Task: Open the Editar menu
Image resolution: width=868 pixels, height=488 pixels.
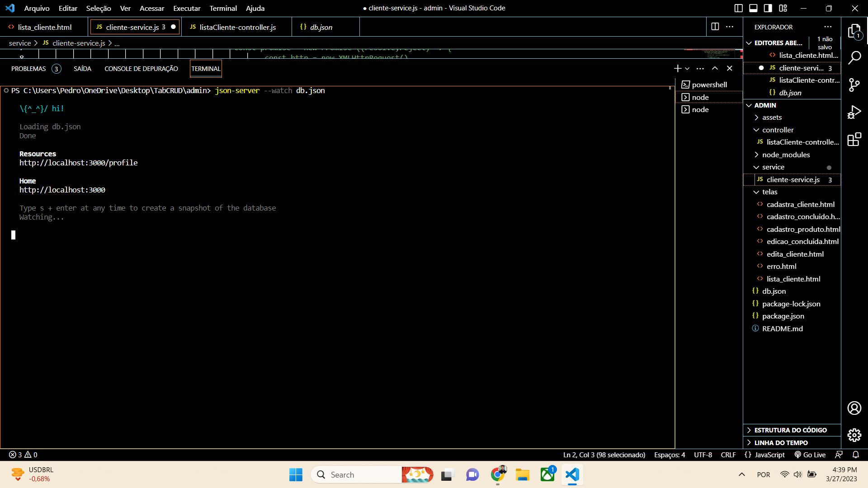Action: pyautogui.click(x=68, y=8)
